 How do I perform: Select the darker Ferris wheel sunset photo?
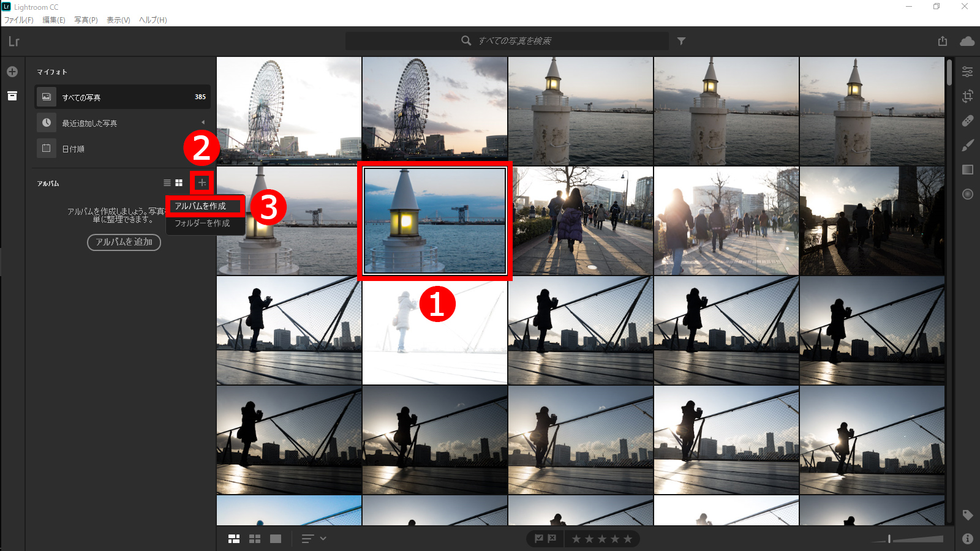click(435, 111)
